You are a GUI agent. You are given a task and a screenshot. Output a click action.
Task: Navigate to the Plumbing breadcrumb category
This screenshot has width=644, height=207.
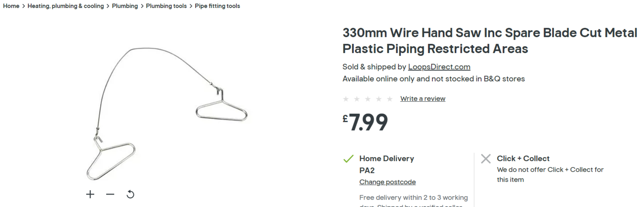point(125,6)
